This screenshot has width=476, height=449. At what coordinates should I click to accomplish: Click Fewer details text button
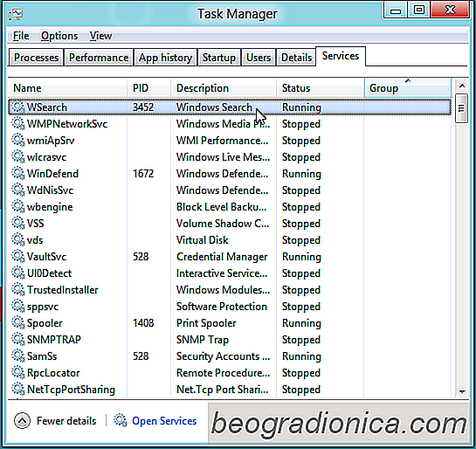tap(66, 421)
